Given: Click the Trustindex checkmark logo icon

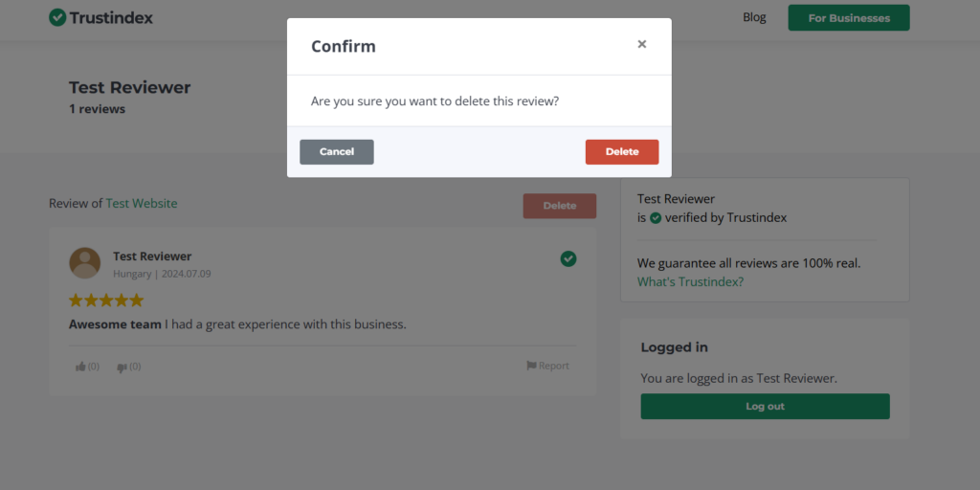Looking at the screenshot, I should [x=57, y=17].
